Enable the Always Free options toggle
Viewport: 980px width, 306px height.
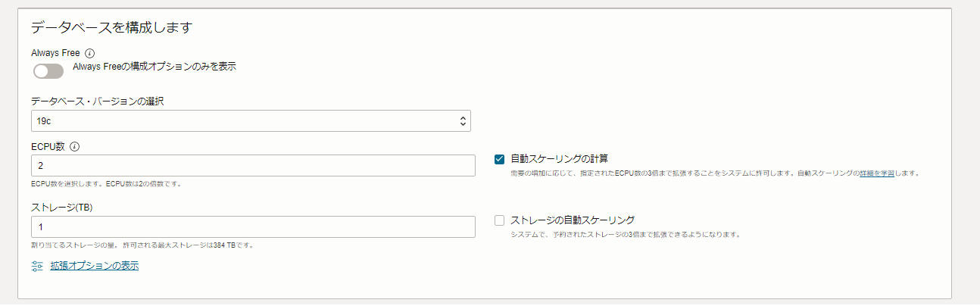click(x=48, y=71)
